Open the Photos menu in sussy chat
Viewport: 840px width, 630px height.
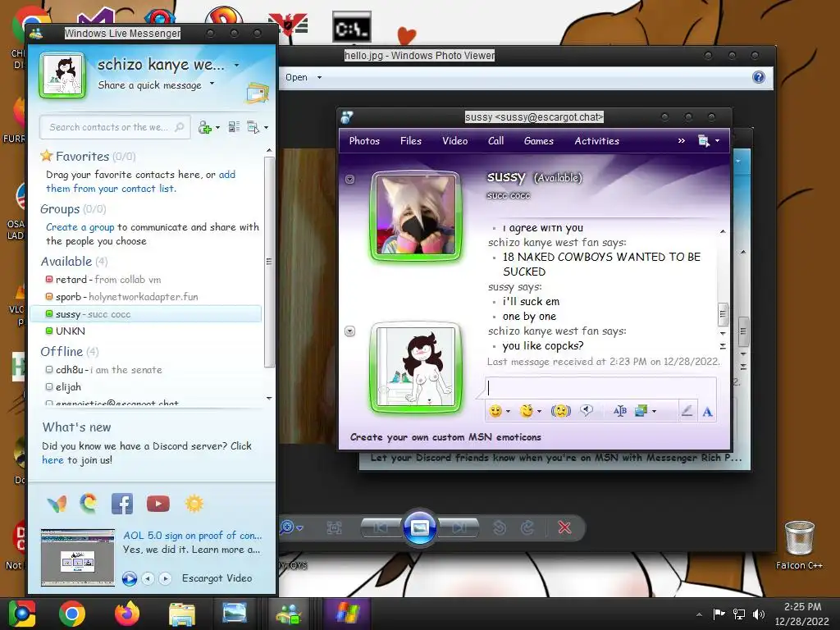point(364,141)
